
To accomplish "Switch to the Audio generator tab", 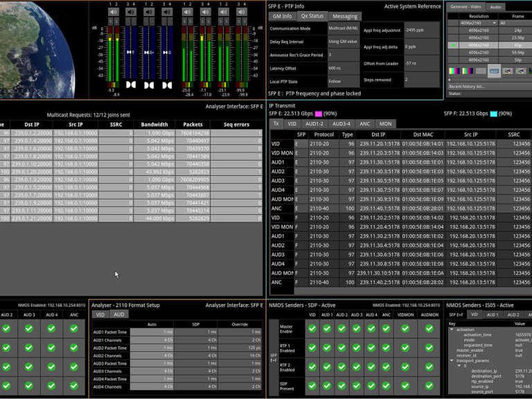I will tap(495, 6).
